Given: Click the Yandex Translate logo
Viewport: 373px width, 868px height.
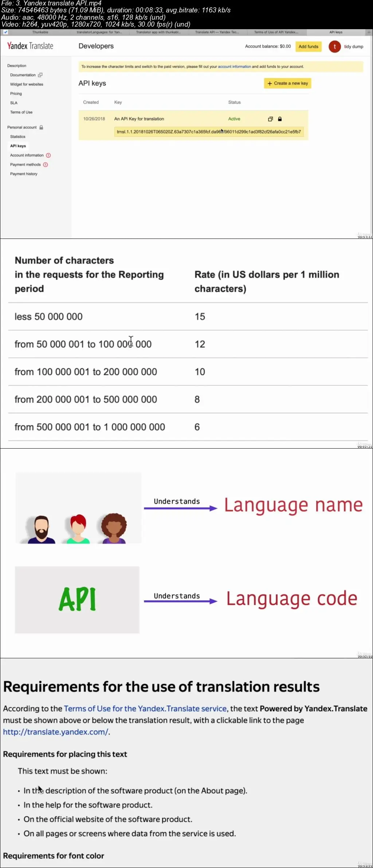Looking at the screenshot, I should tap(30, 46).
